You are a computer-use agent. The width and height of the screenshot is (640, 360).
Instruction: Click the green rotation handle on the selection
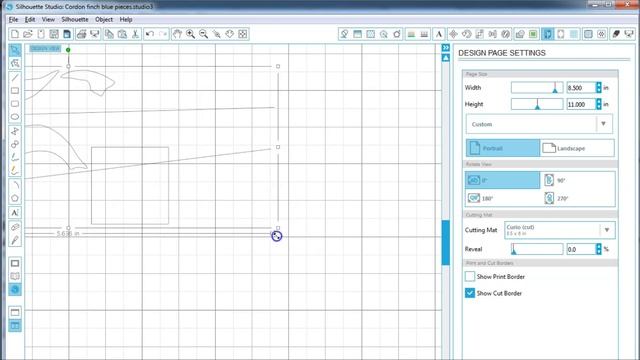(x=68, y=50)
